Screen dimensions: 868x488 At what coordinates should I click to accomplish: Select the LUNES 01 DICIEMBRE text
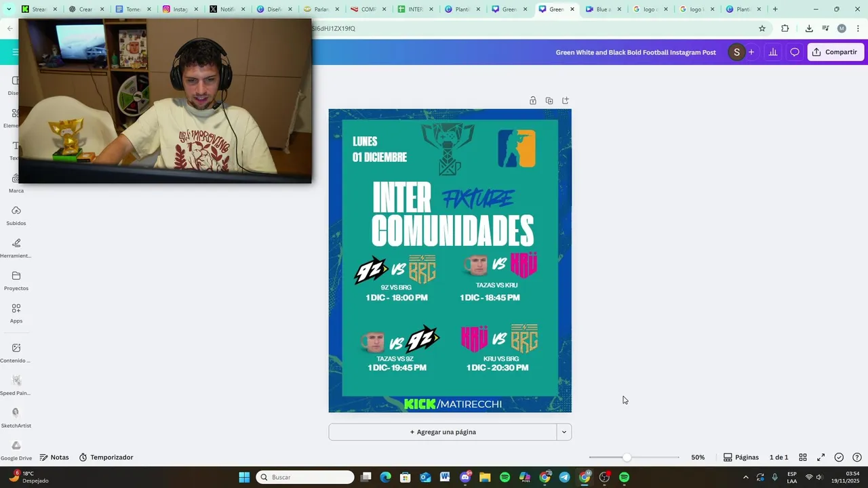(380, 149)
